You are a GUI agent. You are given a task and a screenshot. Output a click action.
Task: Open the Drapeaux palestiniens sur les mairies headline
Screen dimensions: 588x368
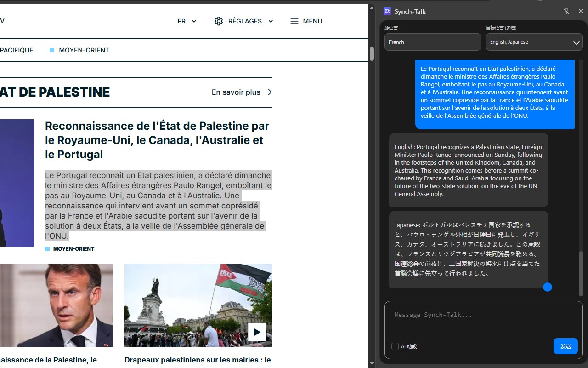pos(198,360)
